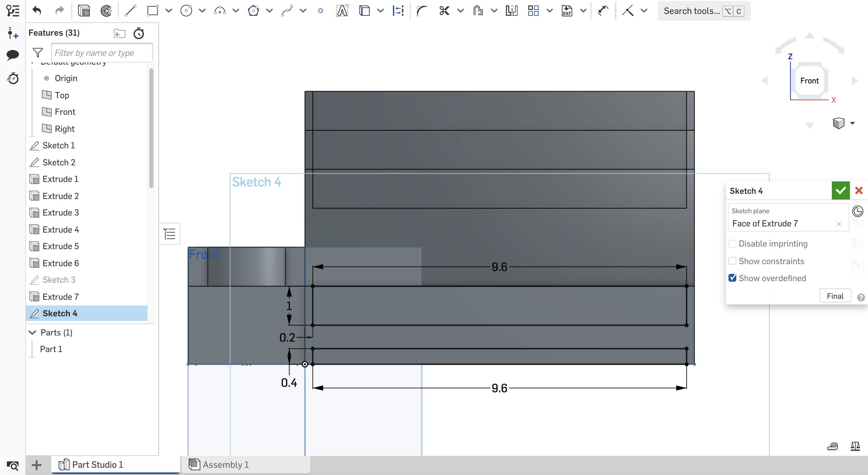Switch to Assembly 1 tab
This screenshot has height=475, width=868.
point(225,464)
